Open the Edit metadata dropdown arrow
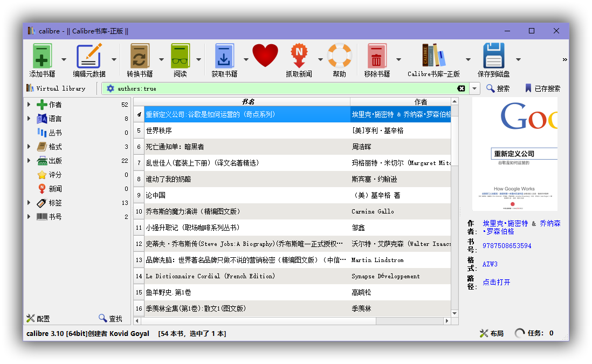The height and width of the screenshot is (364, 592). tap(114, 59)
